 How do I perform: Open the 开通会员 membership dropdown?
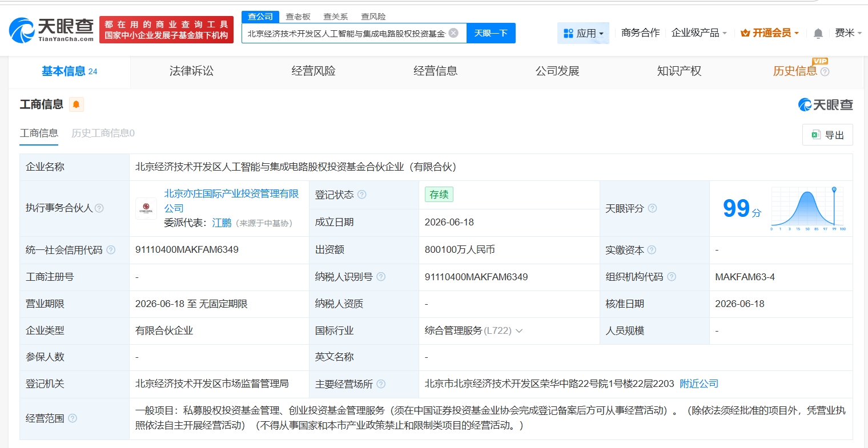tap(769, 33)
